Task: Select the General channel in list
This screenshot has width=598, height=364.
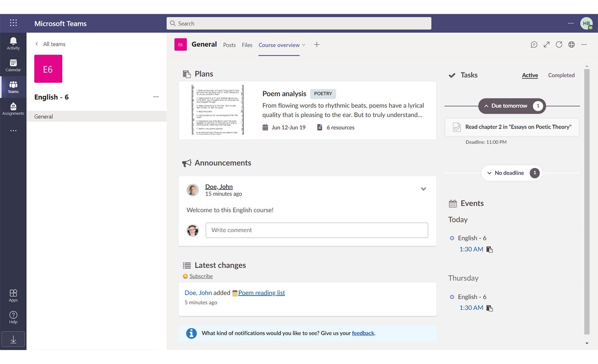Action: tap(96, 116)
